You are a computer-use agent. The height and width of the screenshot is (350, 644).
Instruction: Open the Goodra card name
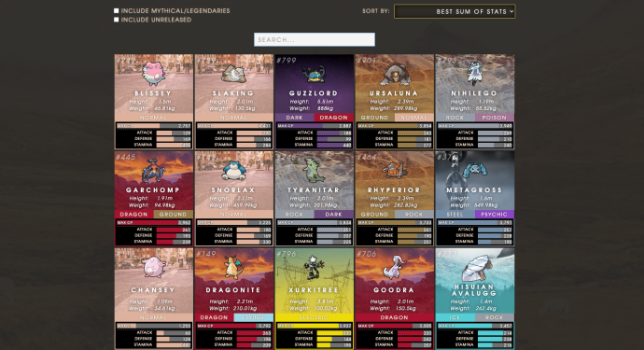(x=394, y=290)
